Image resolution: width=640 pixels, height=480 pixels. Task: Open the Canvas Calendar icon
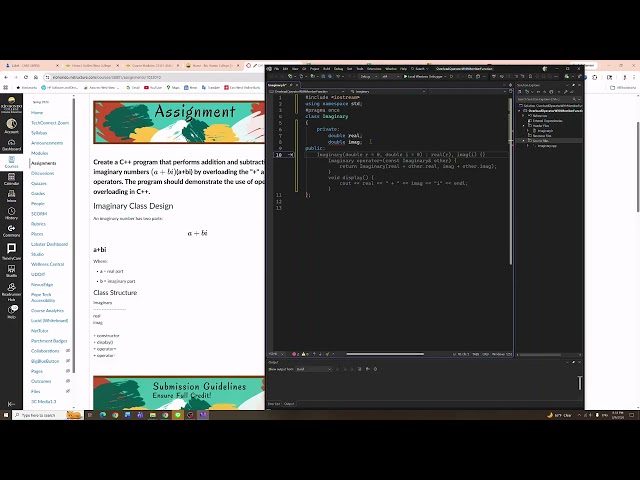11,179
